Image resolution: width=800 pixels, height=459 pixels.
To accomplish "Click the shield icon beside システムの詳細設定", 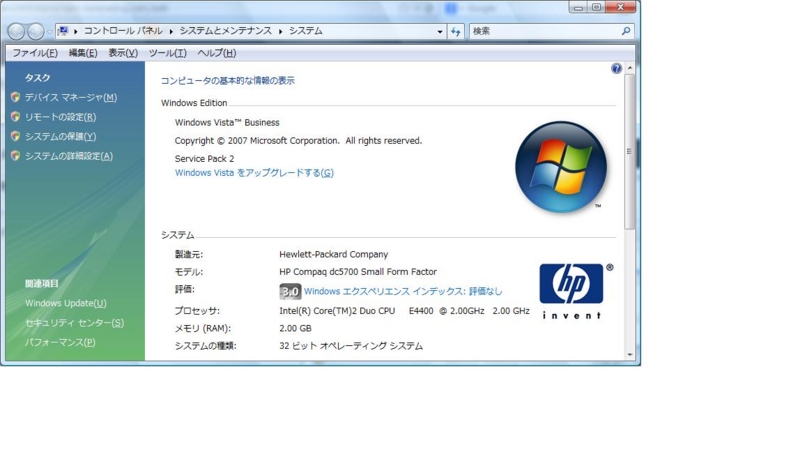I will pos(15,156).
